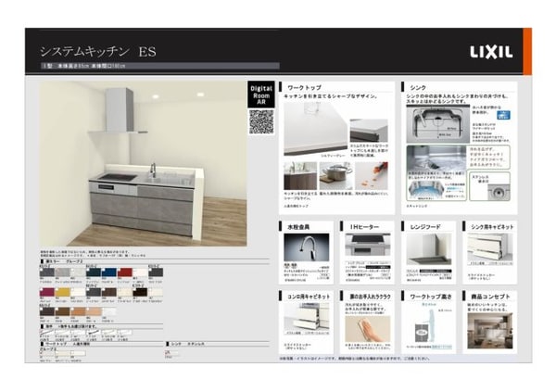Viewport: 556px width, 392px height.
Task: Click the 扉のお手入れラクラク card heading
Action: coord(370,297)
